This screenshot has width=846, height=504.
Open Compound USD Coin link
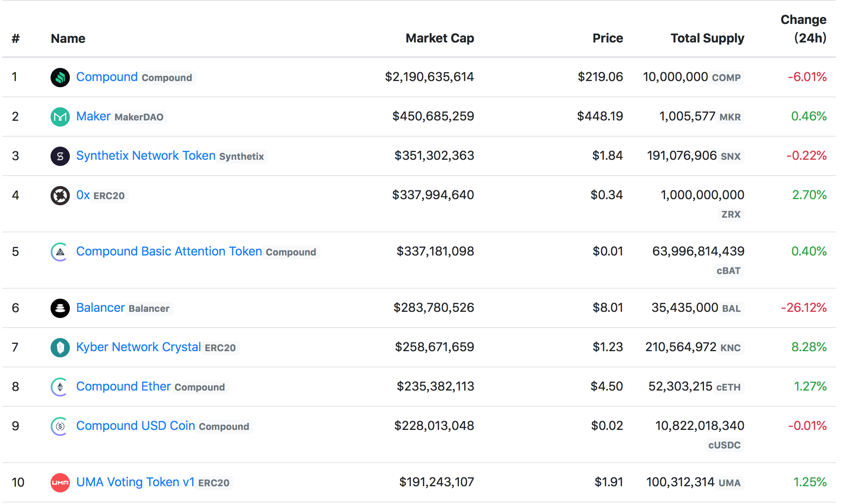(x=135, y=426)
